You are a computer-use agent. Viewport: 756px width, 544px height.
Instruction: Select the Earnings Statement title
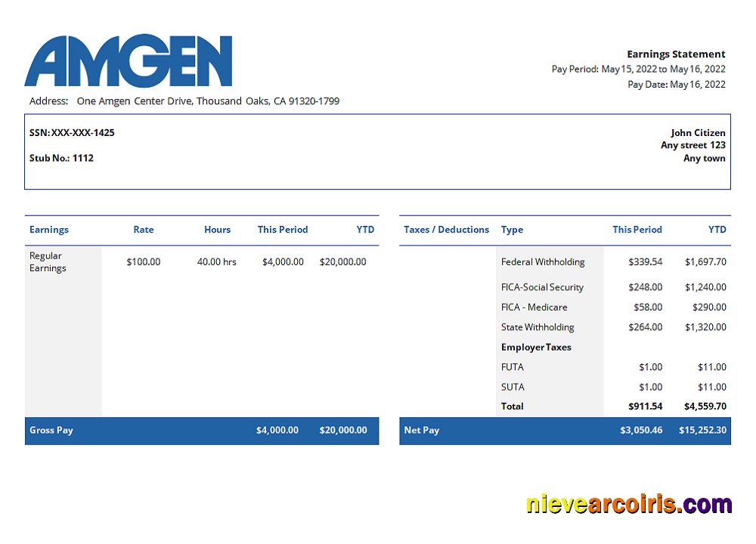point(676,54)
